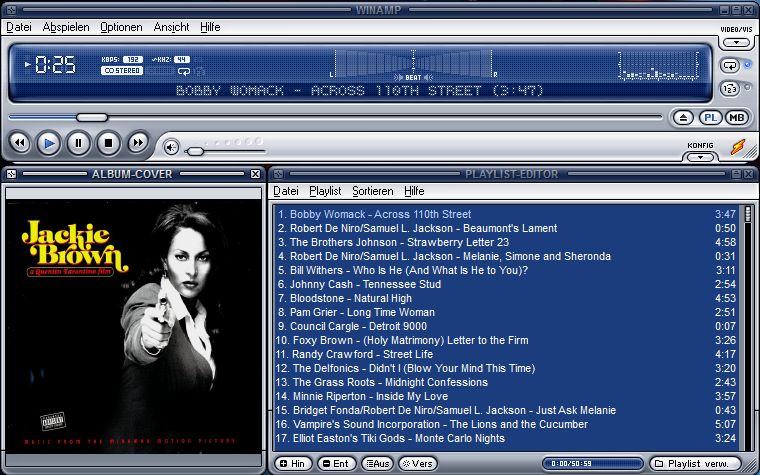Open the Hin add-files menu button

(x=293, y=464)
